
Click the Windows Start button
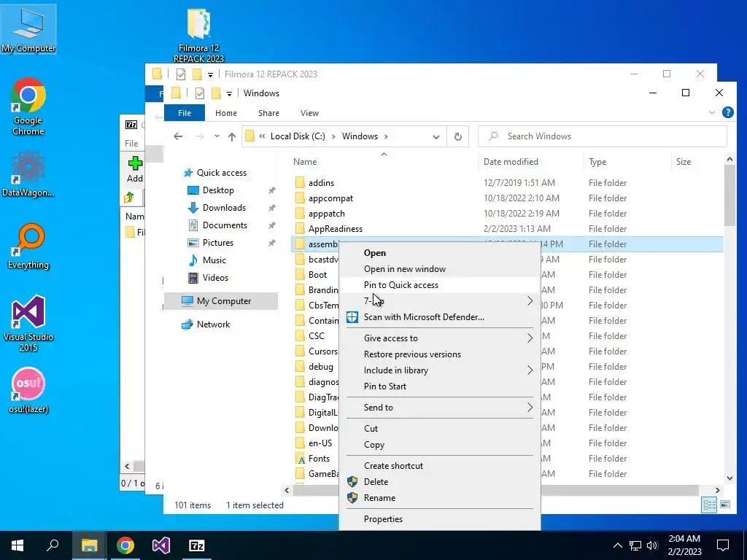pos(18,545)
